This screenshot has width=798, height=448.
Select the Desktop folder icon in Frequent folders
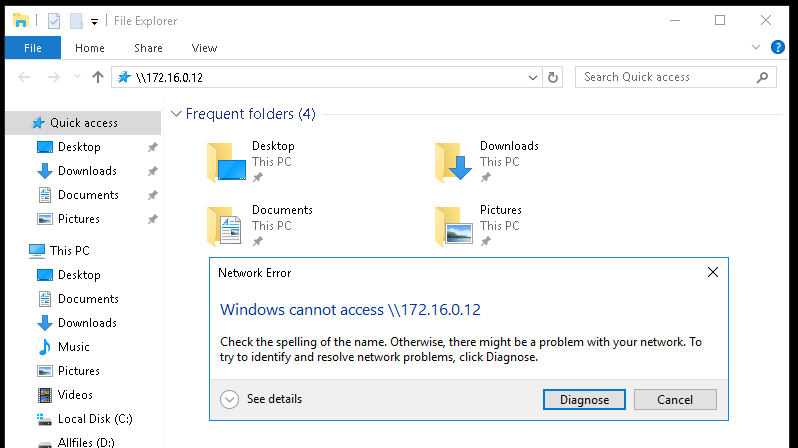(226, 162)
